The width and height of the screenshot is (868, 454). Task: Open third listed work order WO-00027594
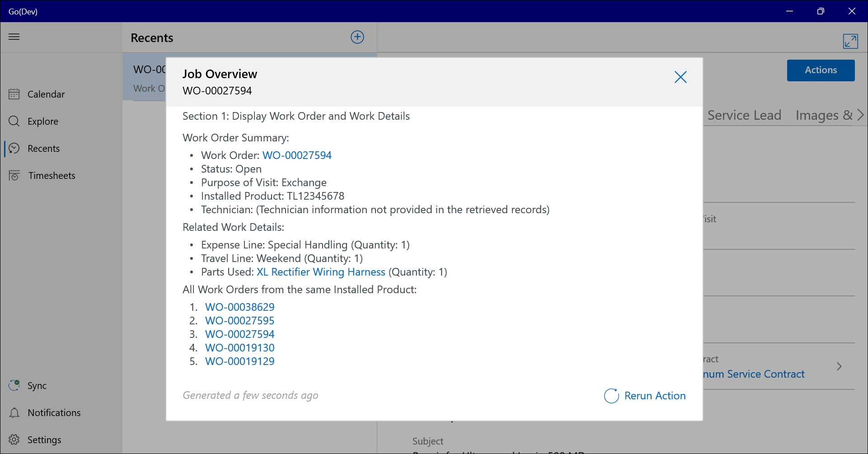click(239, 334)
